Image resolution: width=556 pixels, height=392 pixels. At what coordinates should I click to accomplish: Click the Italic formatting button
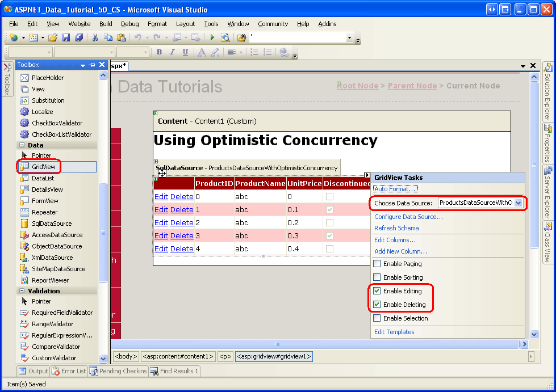pos(172,52)
